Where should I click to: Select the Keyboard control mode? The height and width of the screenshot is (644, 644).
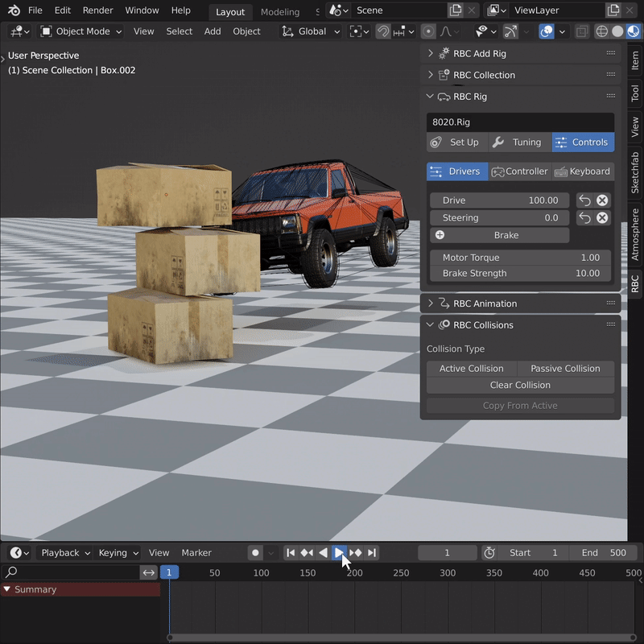click(x=583, y=171)
